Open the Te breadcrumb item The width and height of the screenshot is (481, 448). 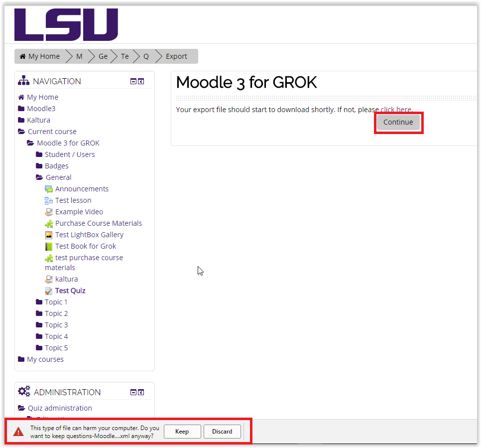pos(125,56)
